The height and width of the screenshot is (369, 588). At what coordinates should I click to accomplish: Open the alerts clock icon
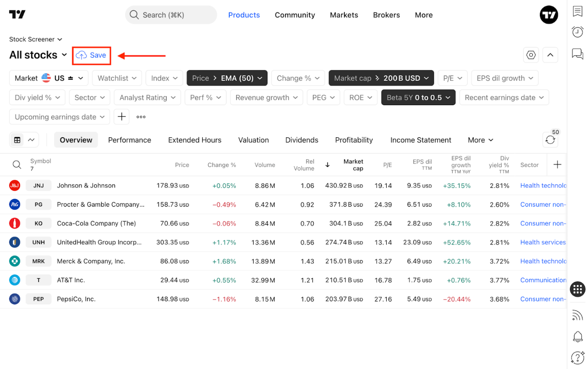(x=577, y=32)
